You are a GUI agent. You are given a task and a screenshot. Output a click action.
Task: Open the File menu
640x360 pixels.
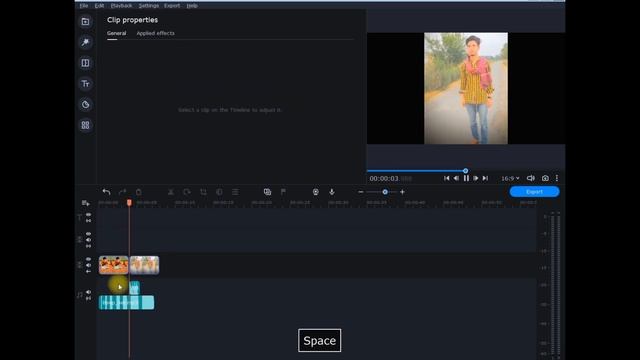coord(84,6)
